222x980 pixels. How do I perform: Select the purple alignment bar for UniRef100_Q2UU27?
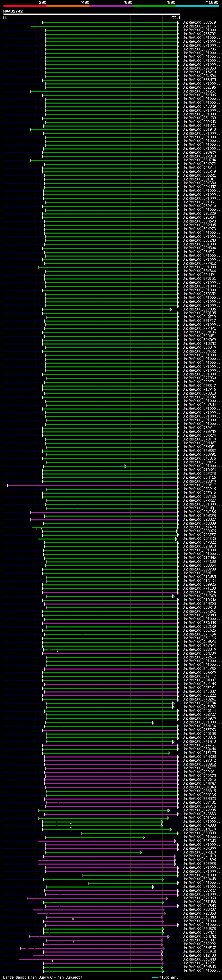(105, 520)
